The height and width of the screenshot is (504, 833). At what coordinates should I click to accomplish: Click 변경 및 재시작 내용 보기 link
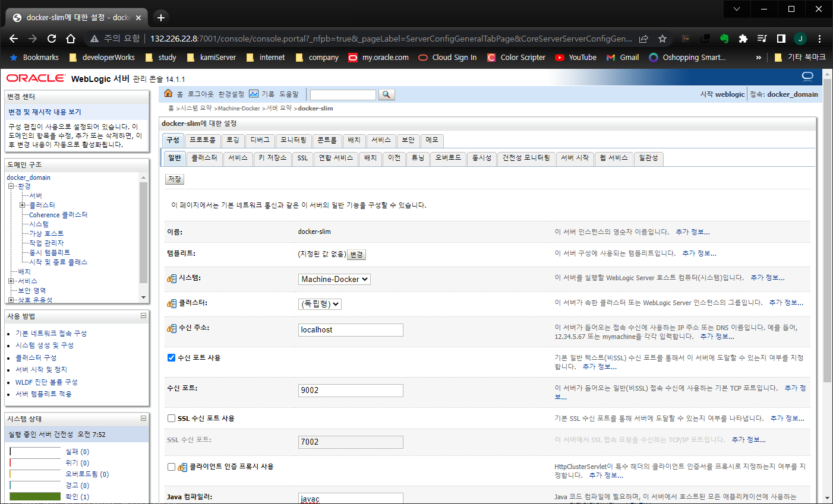45,112
